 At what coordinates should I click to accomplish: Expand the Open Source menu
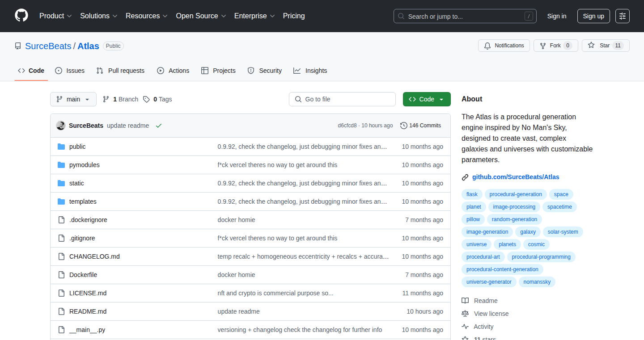click(201, 16)
